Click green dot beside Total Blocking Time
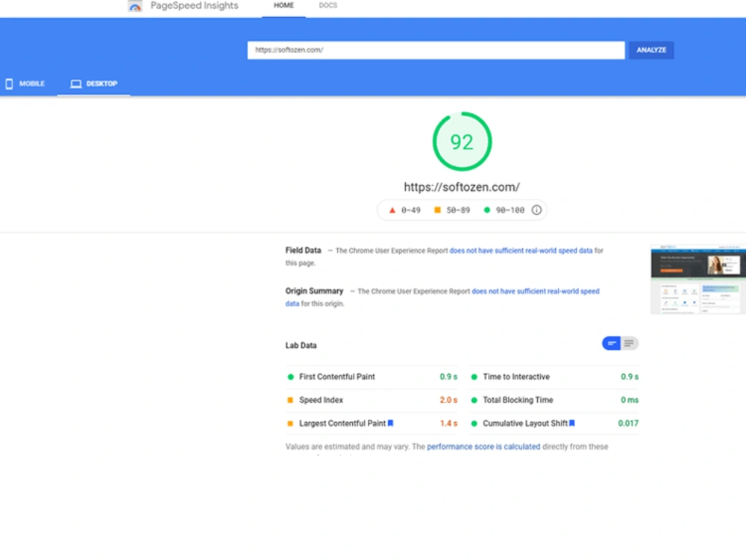 (474, 400)
